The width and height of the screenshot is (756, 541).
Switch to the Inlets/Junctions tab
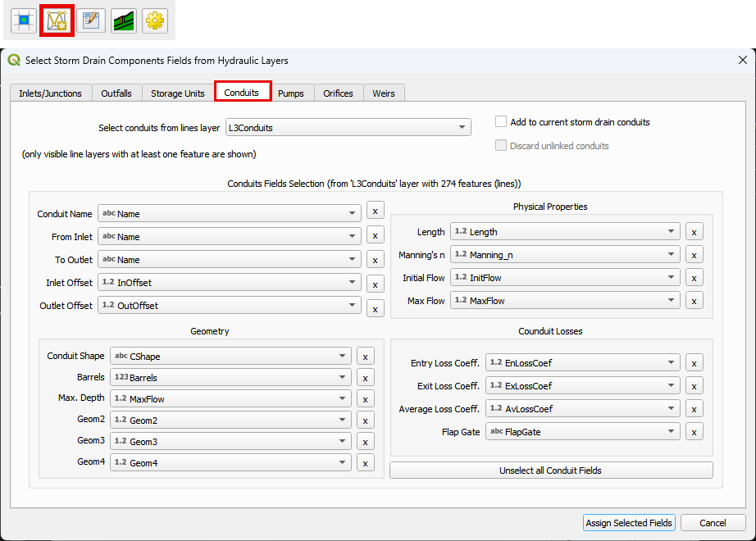50,93
